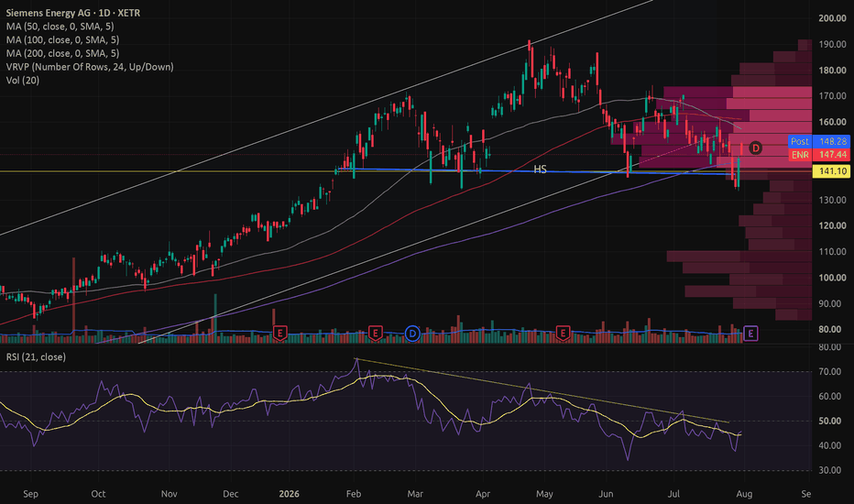854x504 pixels.
Task: Select the blue neckline under the HS label
Action: tap(536, 172)
